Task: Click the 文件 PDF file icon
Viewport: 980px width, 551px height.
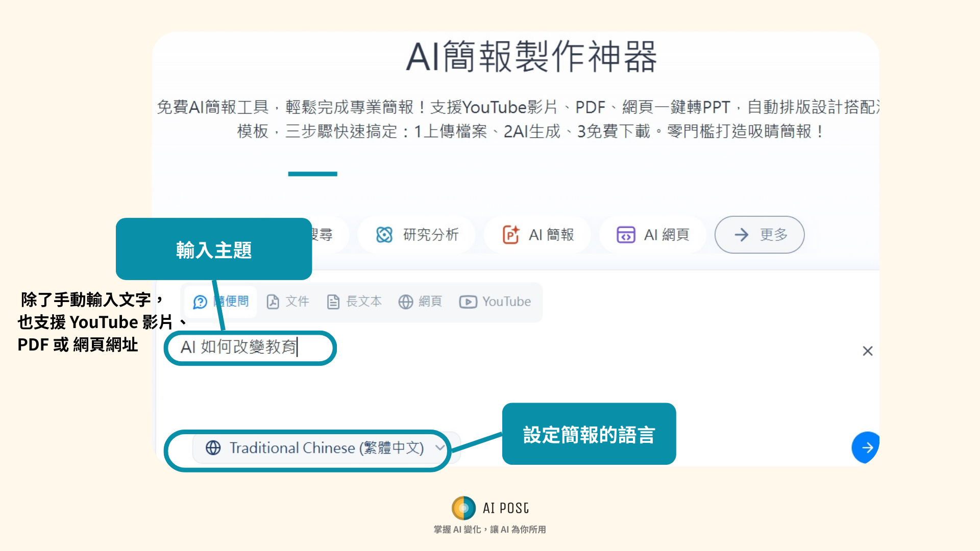Action: pos(273,302)
